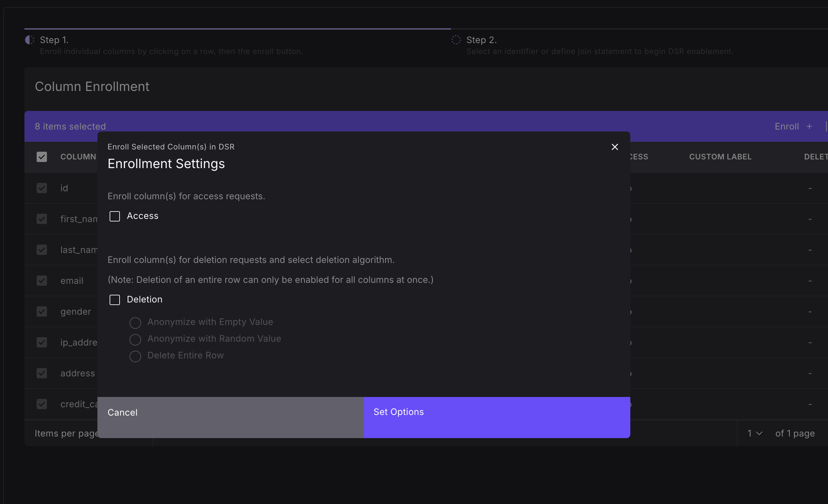The width and height of the screenshot is (828, 504).
Task: Enable the Access checkbox
Action: [x=114, y=216]
